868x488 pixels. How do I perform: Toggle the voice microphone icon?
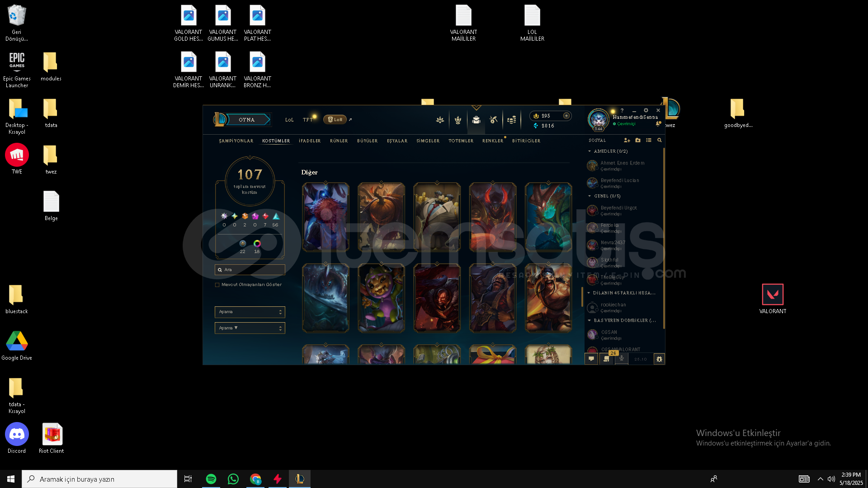click(622, 358)
